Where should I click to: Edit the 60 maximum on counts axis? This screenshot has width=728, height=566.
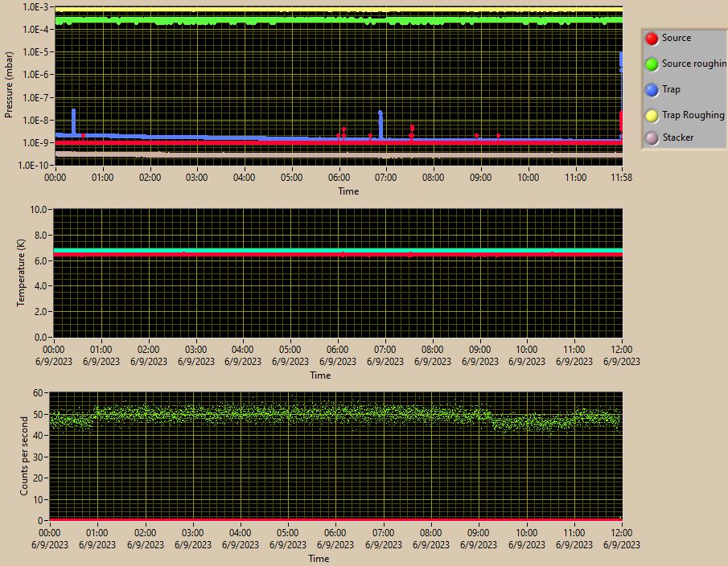[x=38, y=393]
